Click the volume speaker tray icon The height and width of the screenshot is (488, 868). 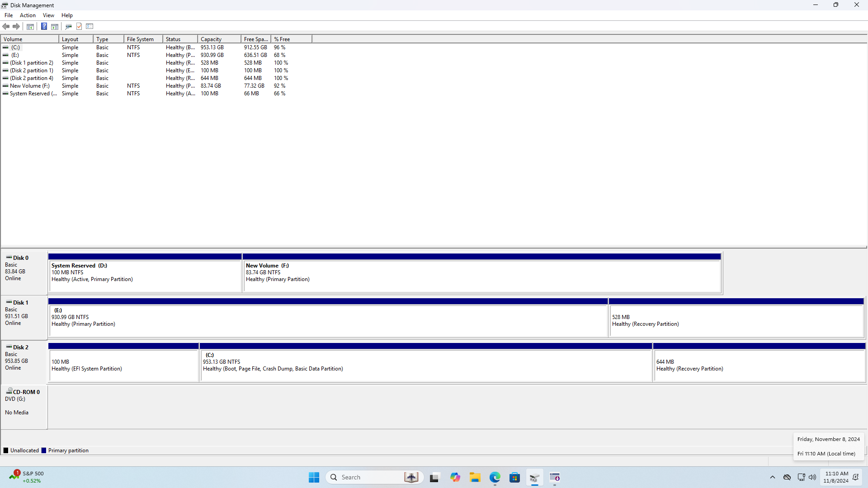click(812, 477)
